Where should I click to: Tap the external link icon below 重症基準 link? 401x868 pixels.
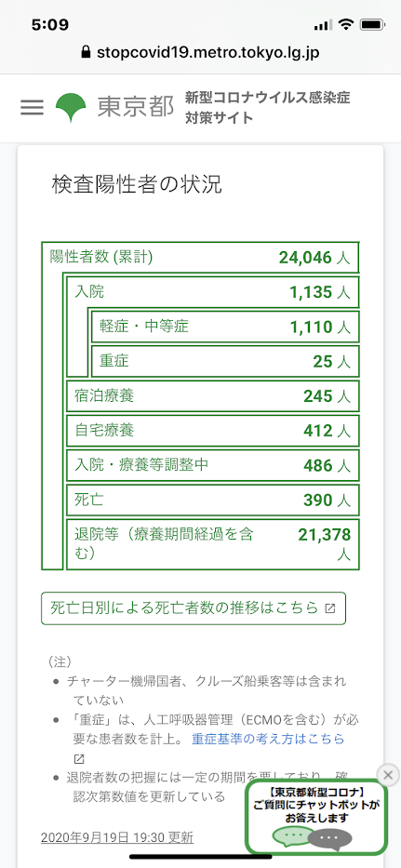click(x=79, y=758)
